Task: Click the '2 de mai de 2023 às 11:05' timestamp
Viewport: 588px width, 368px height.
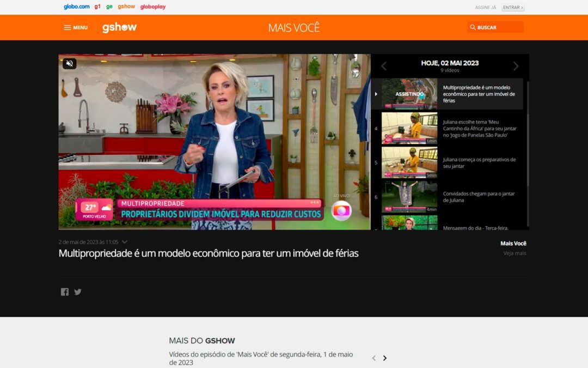Action: pyautogui.click(x=89, y=242)
